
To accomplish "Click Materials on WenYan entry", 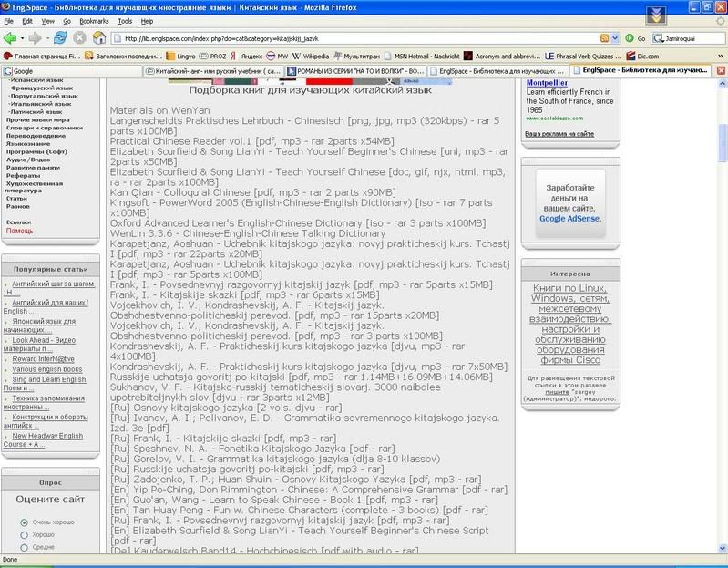I will [159, 110].
